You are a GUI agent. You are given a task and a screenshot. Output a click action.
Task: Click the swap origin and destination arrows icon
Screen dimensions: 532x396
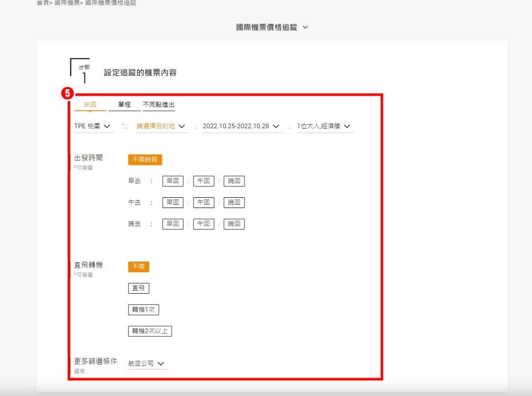pos(125,126)
